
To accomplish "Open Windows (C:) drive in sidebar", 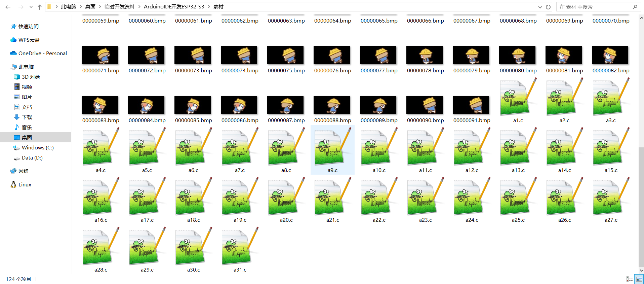I will 38,147.
